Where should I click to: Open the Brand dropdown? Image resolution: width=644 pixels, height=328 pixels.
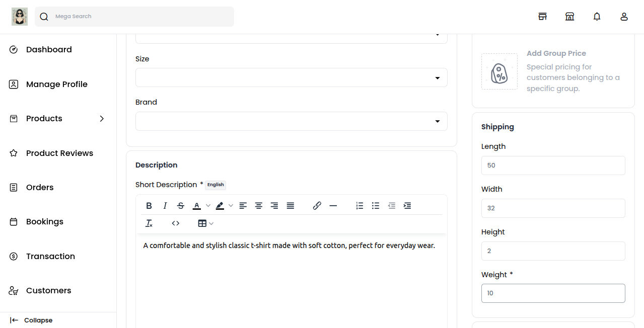(291, 121)
